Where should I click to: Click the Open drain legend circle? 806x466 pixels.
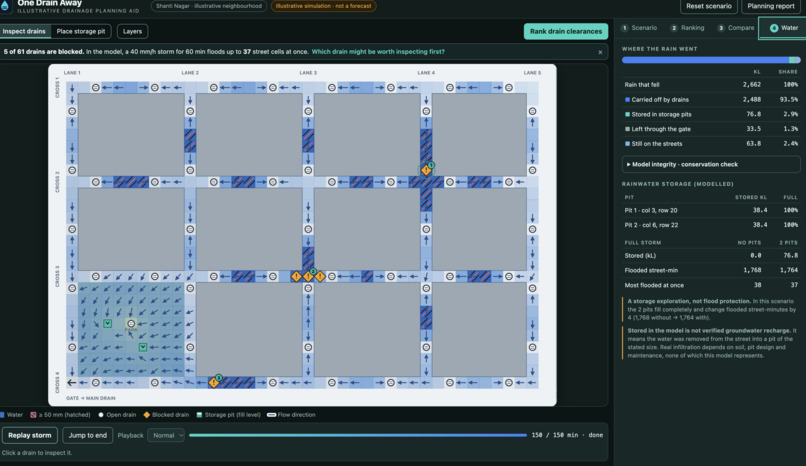pos(101,415)
